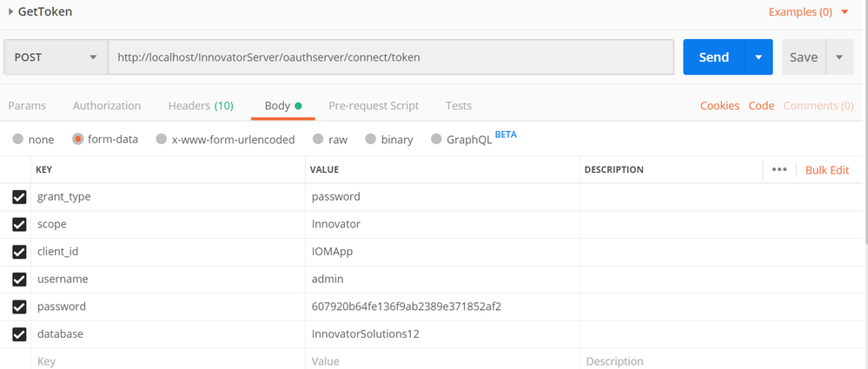The height and width of the screenshot is (369, 868).
Task: Click the 'Innovator' value cell
Action: (442, 225)
